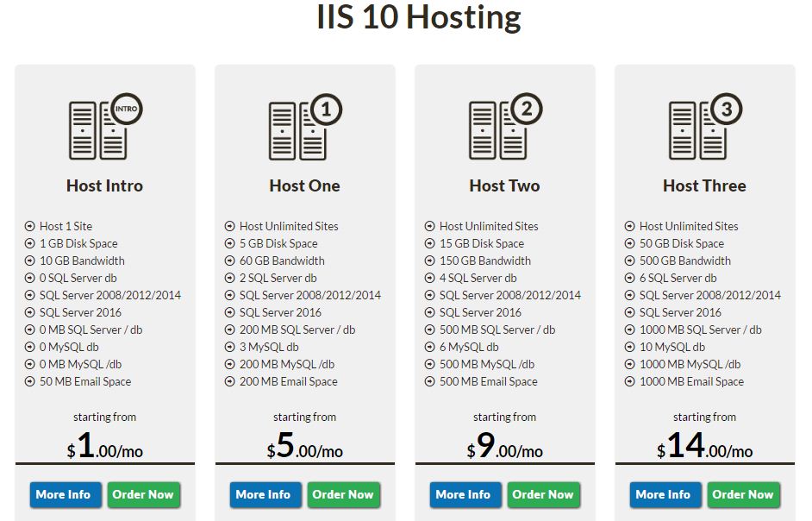Click bullet icon beside 10 MySQL db
Viewport: 812px width, 521px height.
[630, 347]
